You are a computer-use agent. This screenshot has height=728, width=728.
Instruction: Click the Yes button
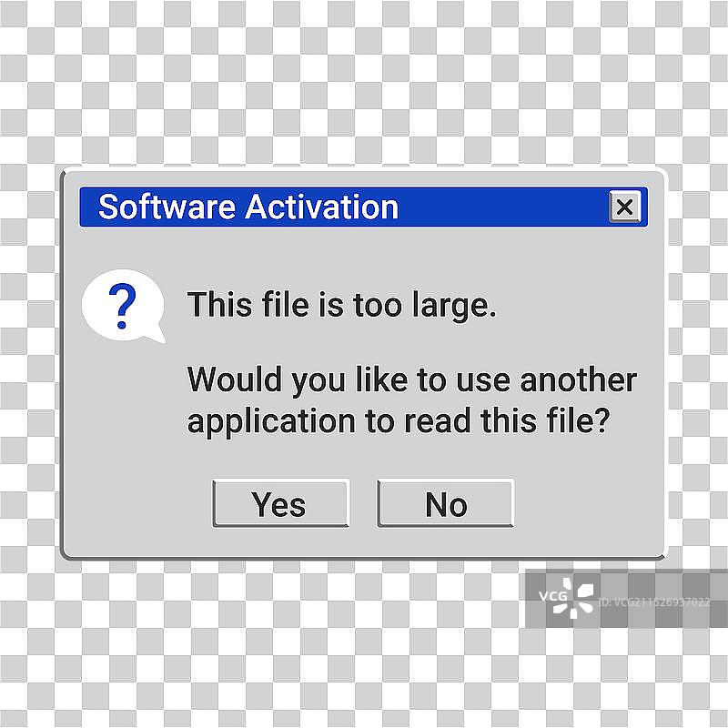(x=280, y=503)
